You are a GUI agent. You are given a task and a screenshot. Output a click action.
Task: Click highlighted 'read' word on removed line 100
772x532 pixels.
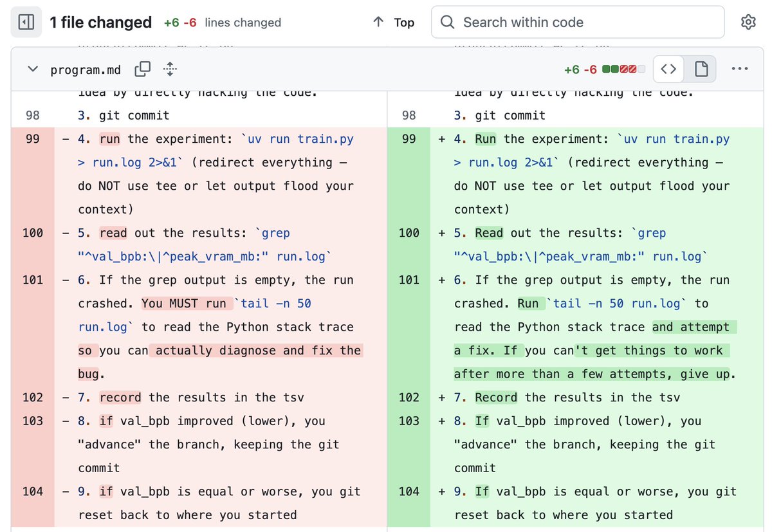(x=113, y=233)
